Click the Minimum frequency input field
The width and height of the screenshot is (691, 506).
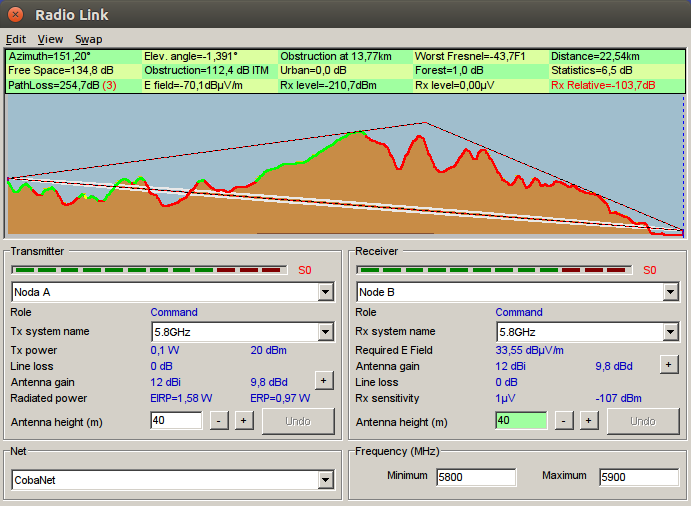click(x=475, y=477)
